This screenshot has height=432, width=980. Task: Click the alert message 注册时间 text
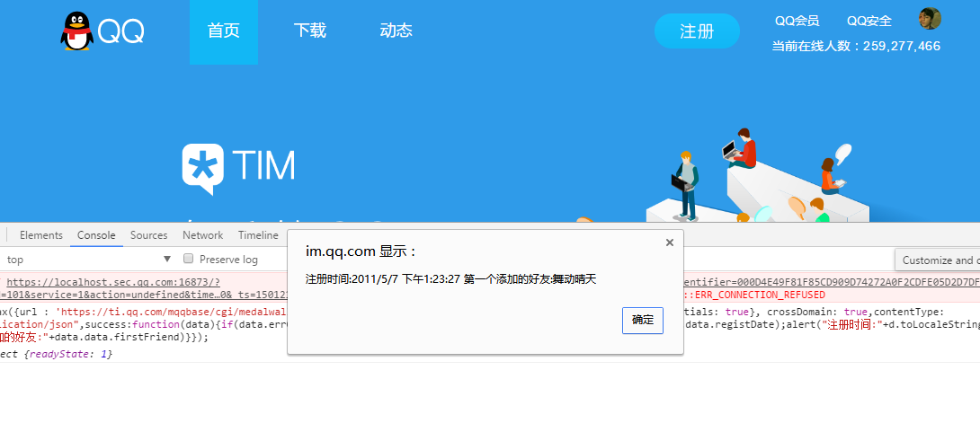coord(450,279)
